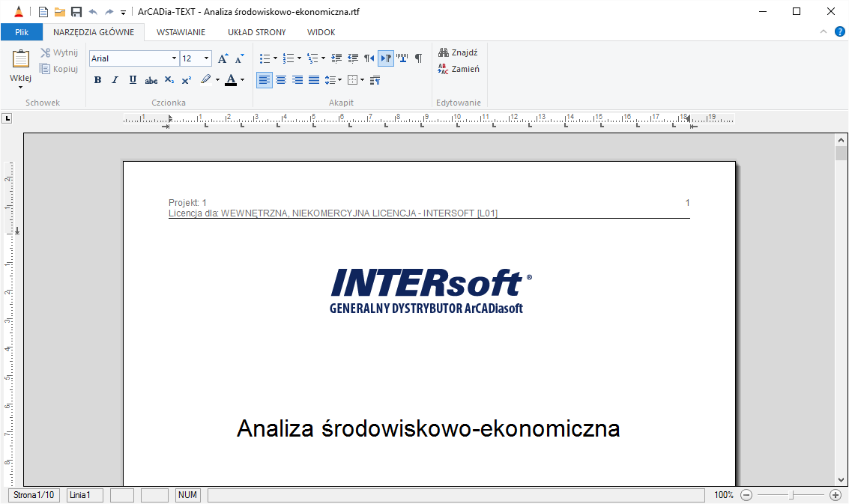Set right-to-left text direction
This screenshot has height=504, width=849.
point(369,58)
